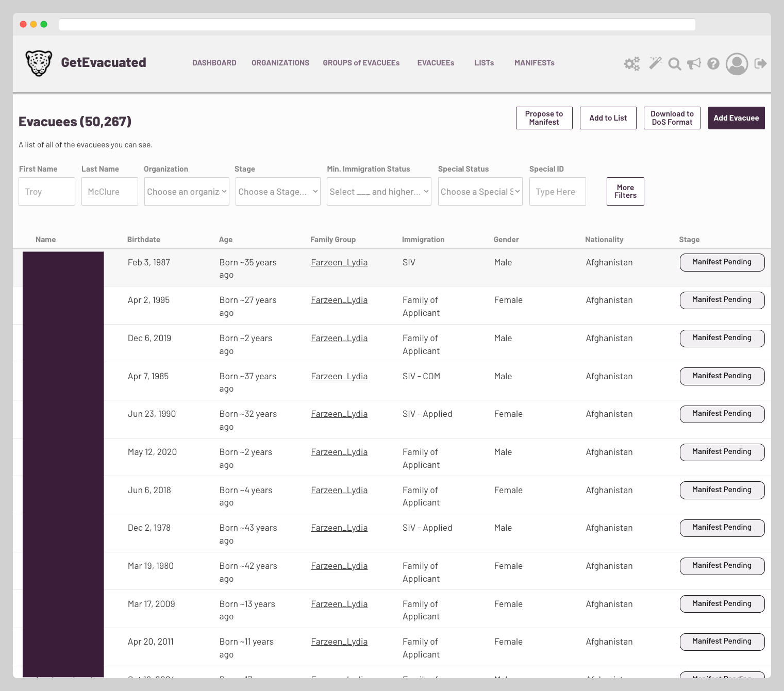Viewport: 784px width, 691px height.
Task: Click Manifest Pending for Apr 20, 2011 row
Action: coord(722,642)
